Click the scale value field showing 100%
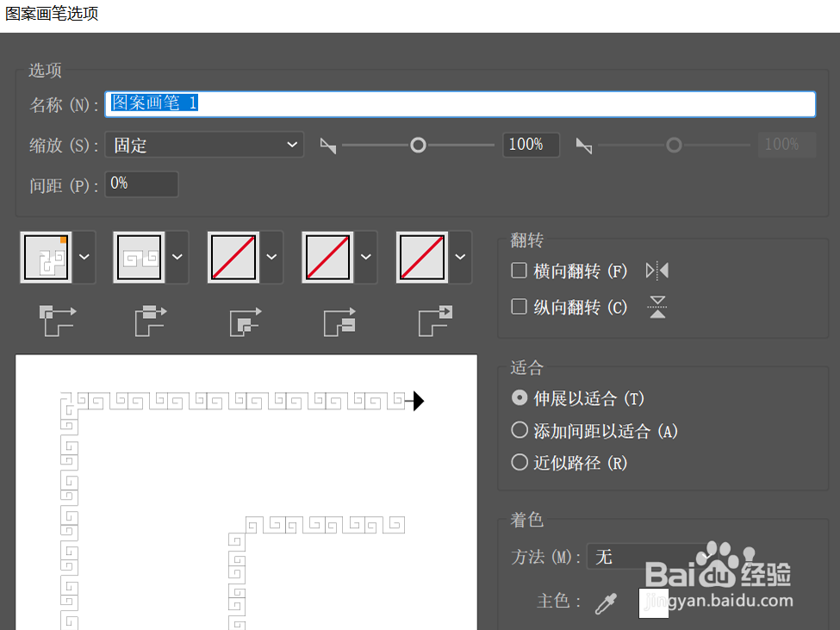Screen dimensions: 840x630 click(x=531, y=145)
